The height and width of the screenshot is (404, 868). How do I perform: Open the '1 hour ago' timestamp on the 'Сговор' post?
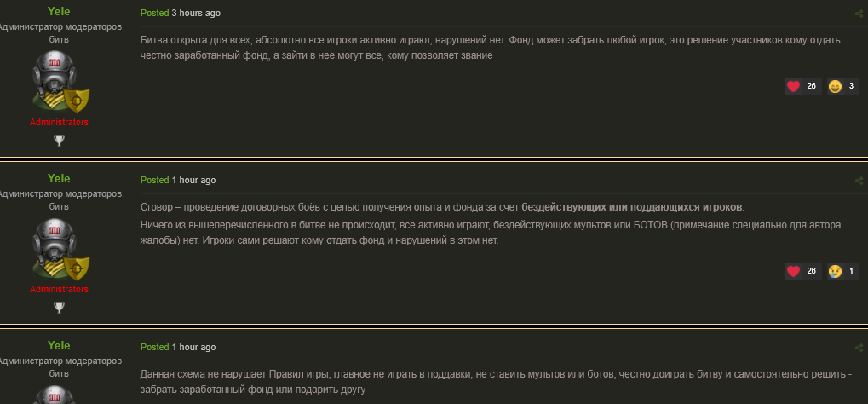point(193,181)
